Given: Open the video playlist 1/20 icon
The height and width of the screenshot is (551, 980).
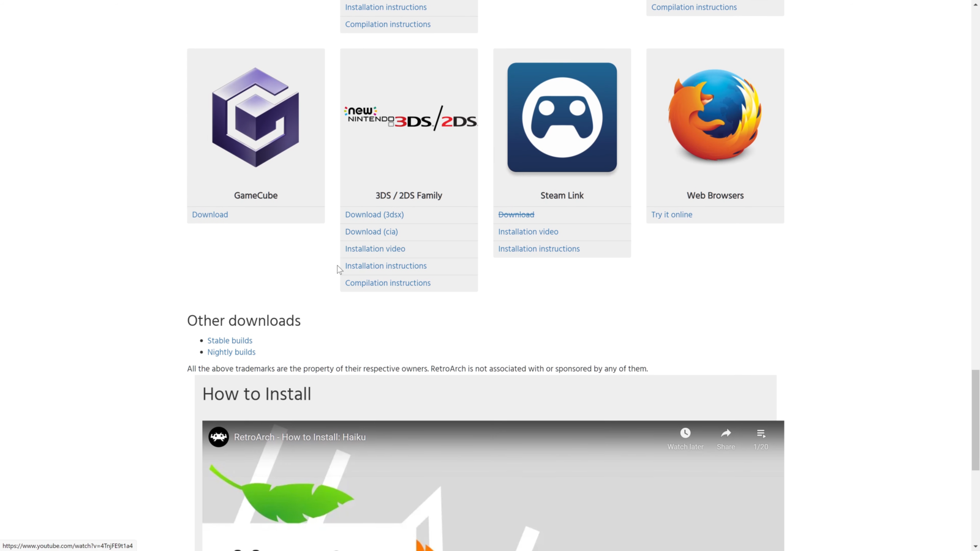Looking at the screenshot, I should click(x=761, y=433).
